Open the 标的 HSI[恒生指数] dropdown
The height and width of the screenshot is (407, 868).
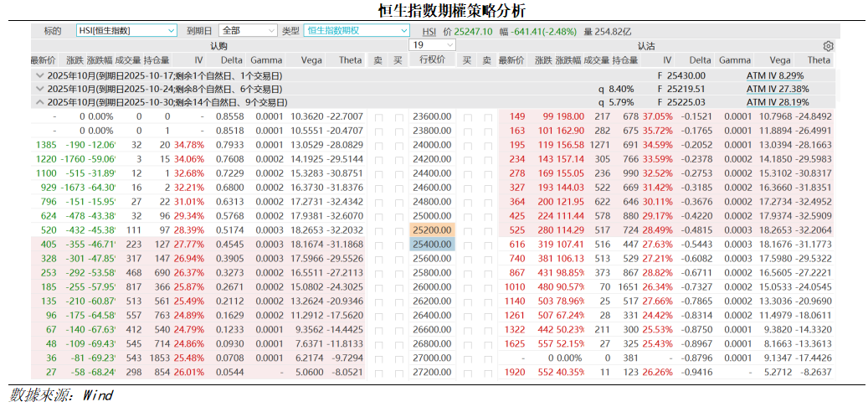click(x=126, y=30)
